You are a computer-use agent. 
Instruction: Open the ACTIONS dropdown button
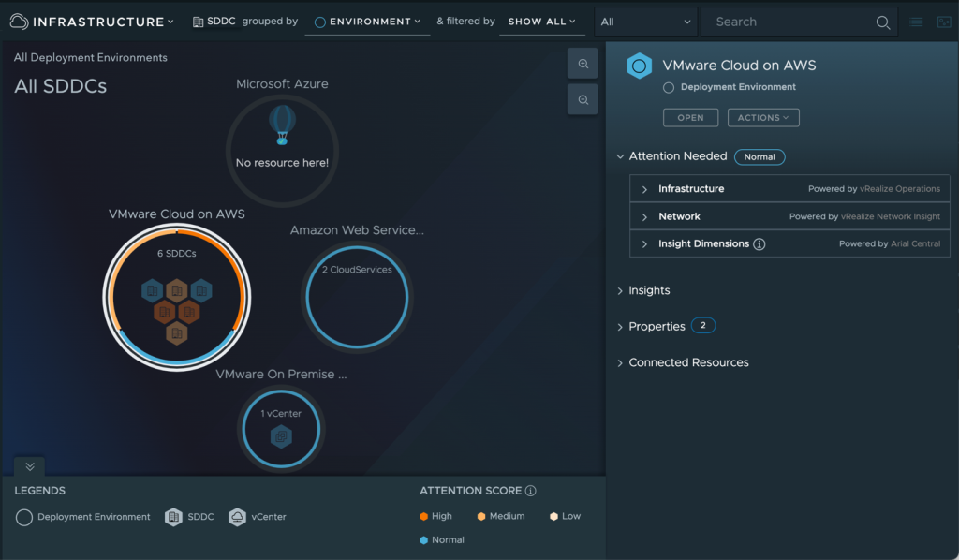pyautogui.click(x=763, y=117)
